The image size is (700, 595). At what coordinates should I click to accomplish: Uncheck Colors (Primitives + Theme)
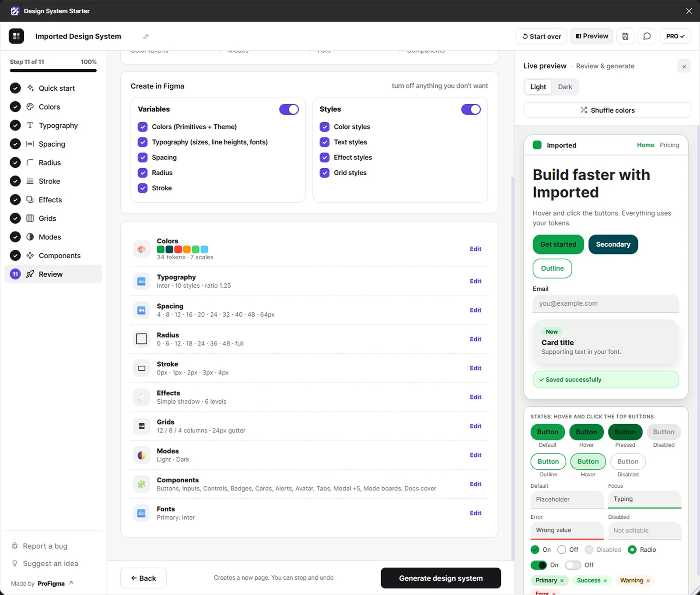[x=143, y=127]
